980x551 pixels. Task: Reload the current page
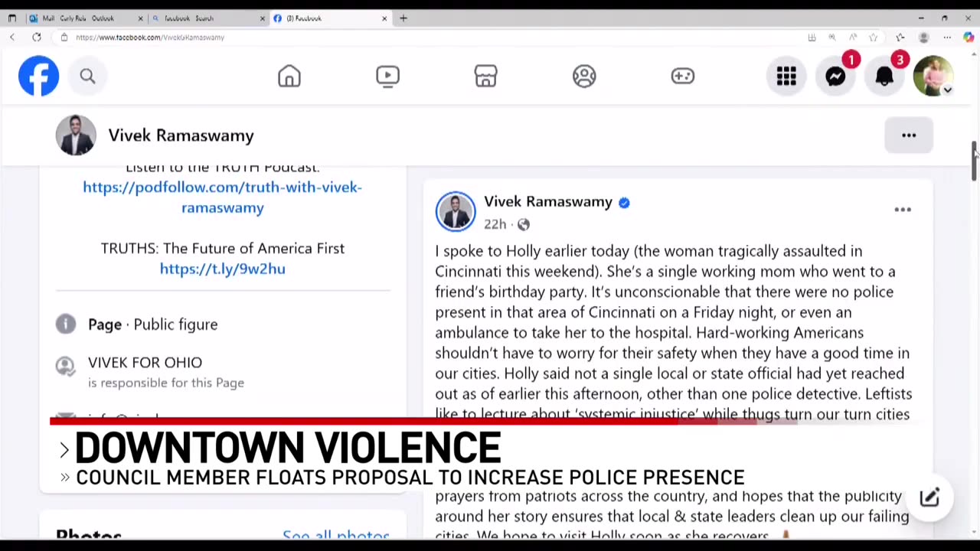(36, 37)
